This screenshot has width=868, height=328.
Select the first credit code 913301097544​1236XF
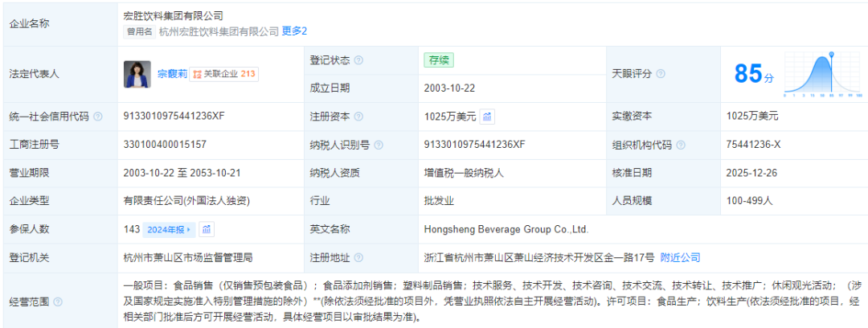[x=174, y=116]
